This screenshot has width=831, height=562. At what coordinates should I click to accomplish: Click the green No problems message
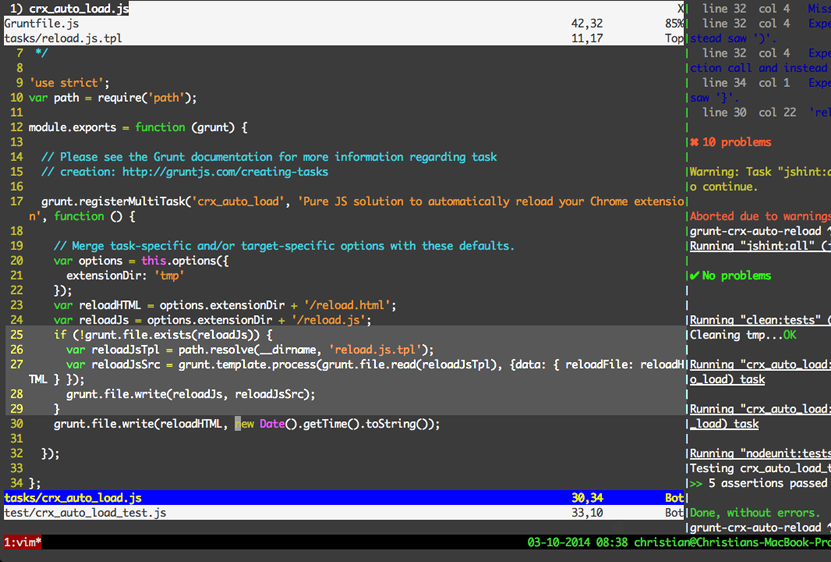[731, 276]
